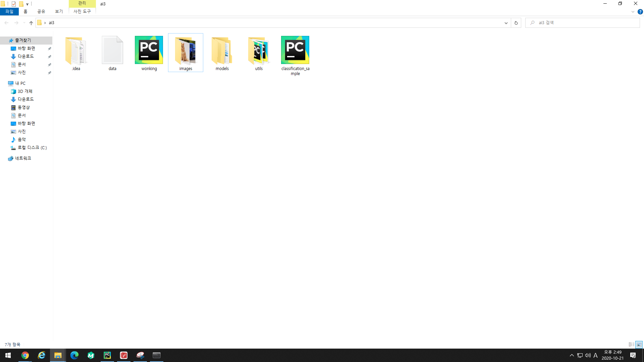The height and width of the screenshot is (362, 644).
Task: Open the 보기 ribbon tab
Action: click(59, 11)
